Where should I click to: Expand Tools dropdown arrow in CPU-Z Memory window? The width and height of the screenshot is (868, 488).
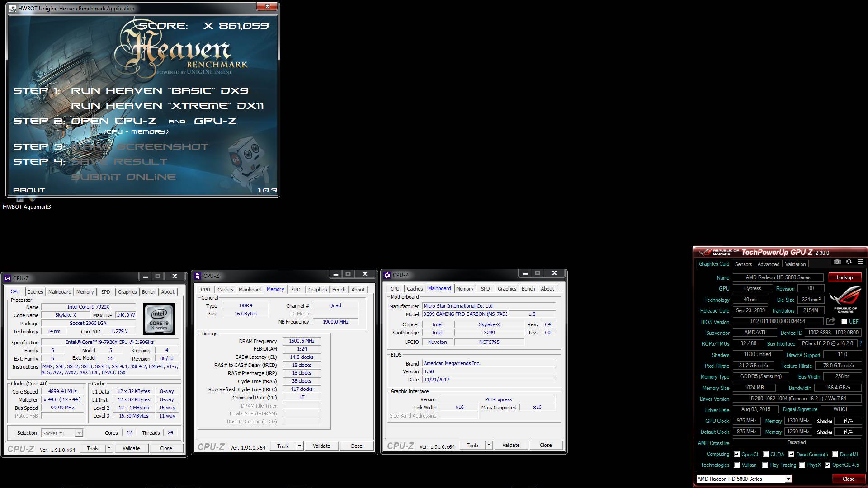pos(299,446)
